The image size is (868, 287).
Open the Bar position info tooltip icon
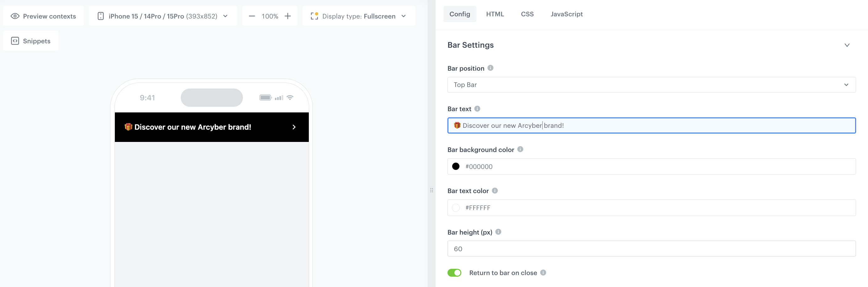[490, 68]
